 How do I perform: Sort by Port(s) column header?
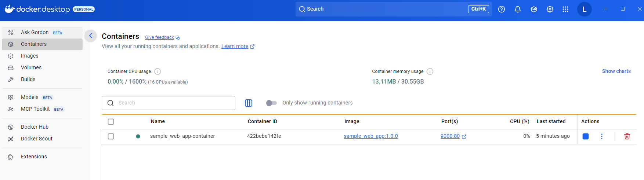450,121
